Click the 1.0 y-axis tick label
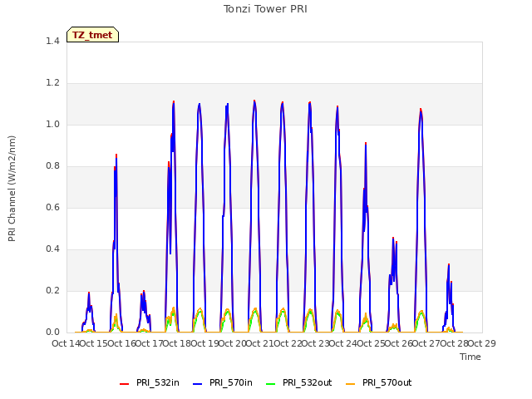This screenshot has width=532, height=399. click(52, 124)
